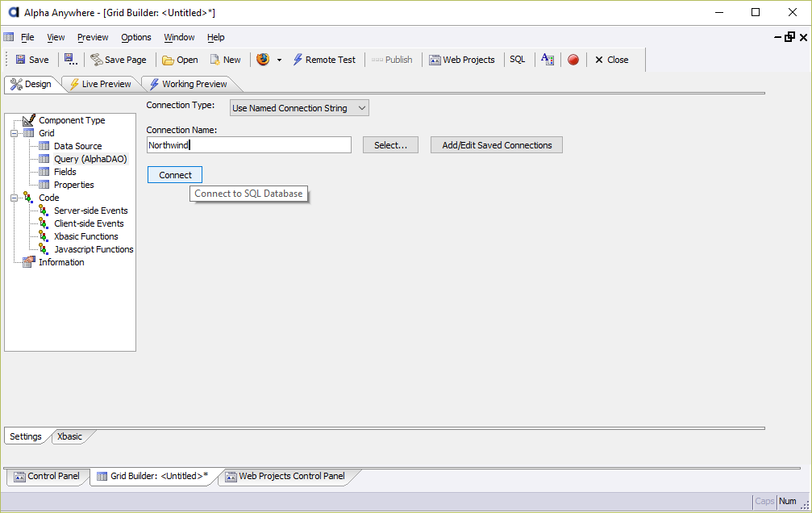The height and width of the screenshot is (513, 812).
Task: Click the Firefox browser preview icon
Action: click(x=263, y=60)
